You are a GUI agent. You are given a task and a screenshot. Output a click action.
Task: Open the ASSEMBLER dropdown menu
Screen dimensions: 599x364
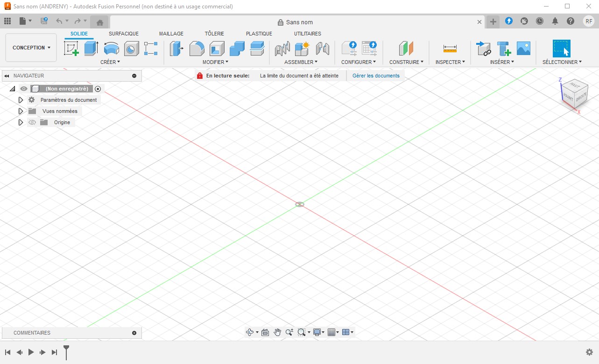click(301, 62)
